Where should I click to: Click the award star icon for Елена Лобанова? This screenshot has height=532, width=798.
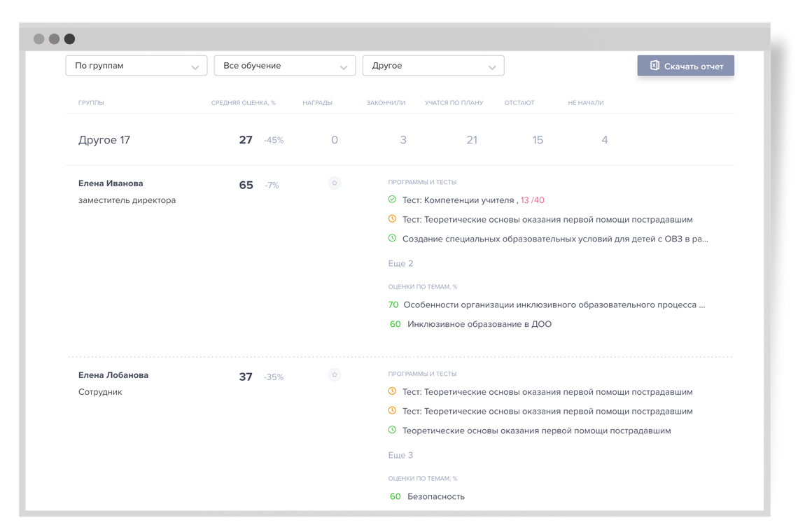pos(335,375)
